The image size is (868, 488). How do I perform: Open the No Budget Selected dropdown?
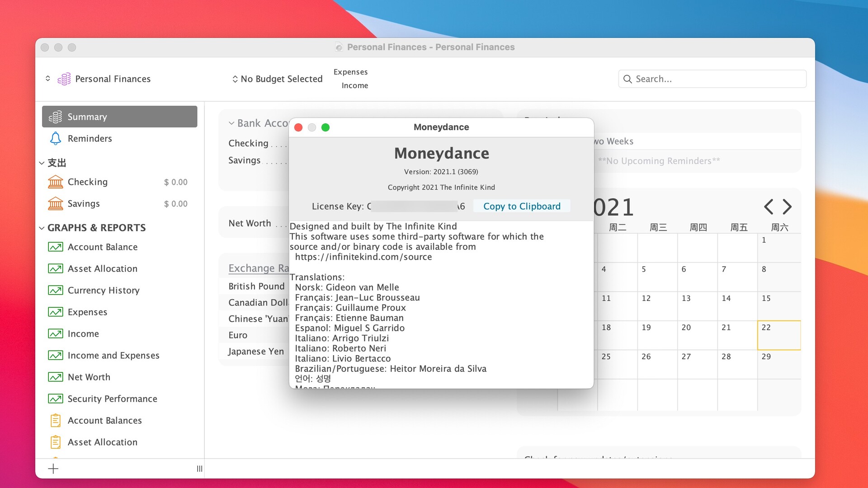[277, 79]
